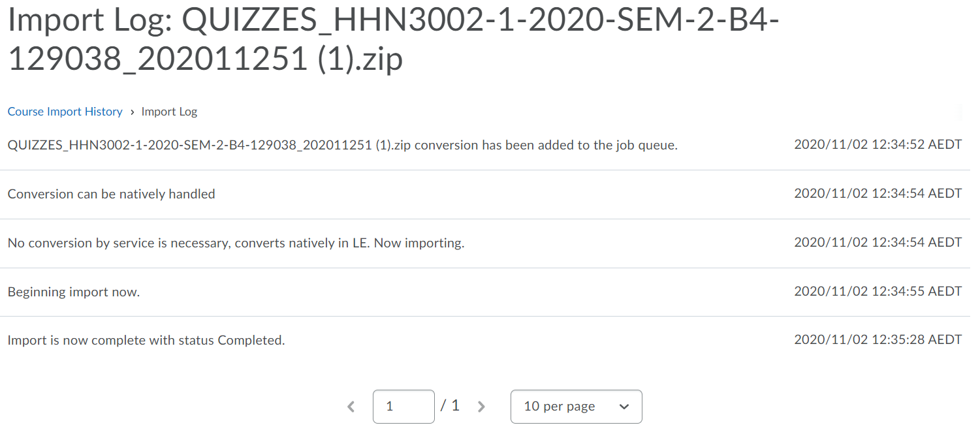Go to next page using right chevron
Image resolution: width=980 pixels, height=438 pixels.
[481, 407]
